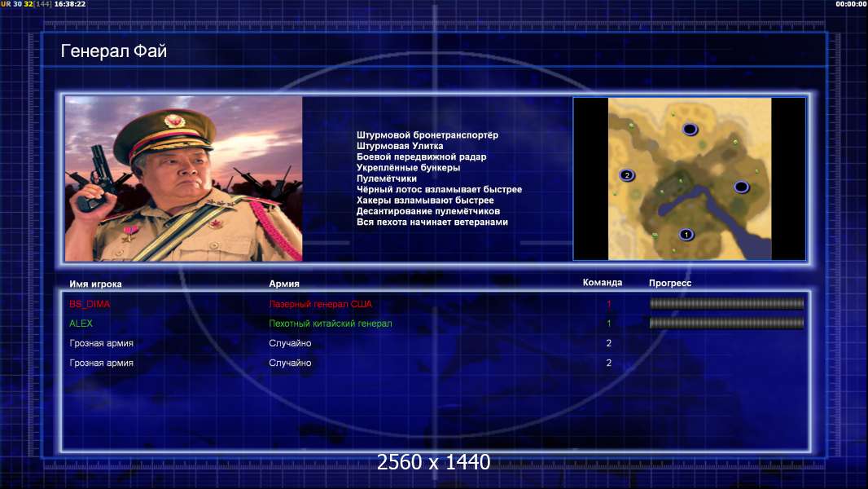
Task: Click the 'Генерал Фай' title
Action: coord(113,51)
